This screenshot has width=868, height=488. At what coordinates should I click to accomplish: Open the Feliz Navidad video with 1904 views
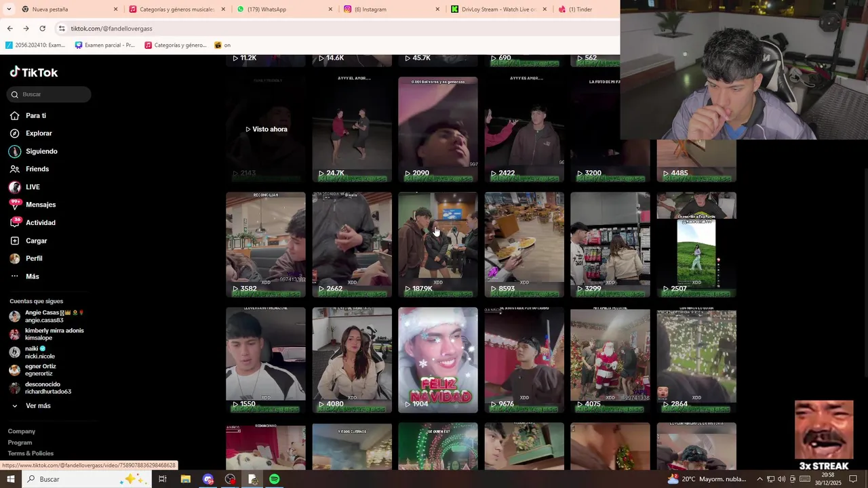tap(438, 360)
